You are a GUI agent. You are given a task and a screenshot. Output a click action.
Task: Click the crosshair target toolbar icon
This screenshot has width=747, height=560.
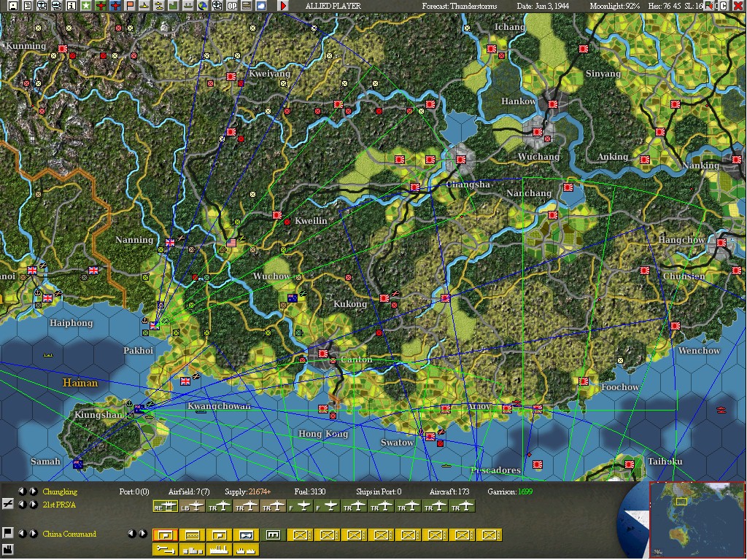point(217,6)
